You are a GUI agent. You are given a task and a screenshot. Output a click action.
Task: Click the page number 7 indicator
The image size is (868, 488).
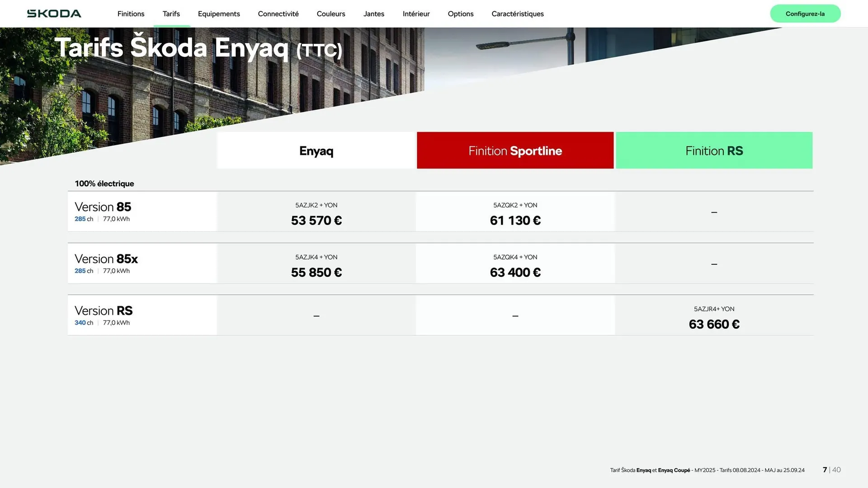point(825,470)
